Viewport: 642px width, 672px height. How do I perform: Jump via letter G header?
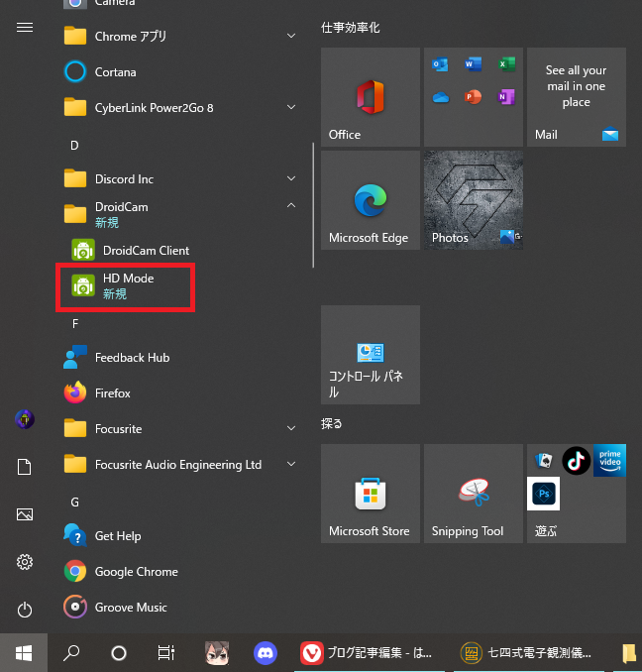pyautogui.click(x=74, y=502)
